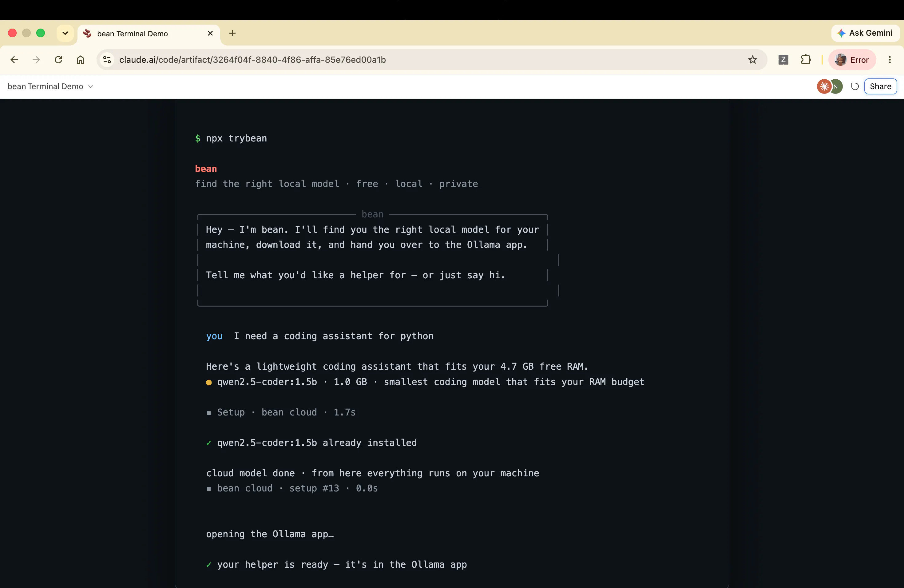The height and width of the screenshot is (588, 904).
Task: Bookmark this page with the star icon
Action: [x=752, y=60]
